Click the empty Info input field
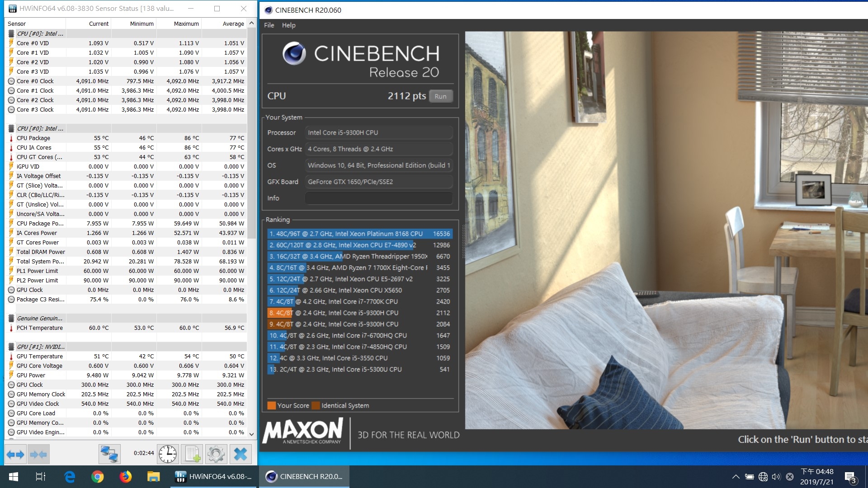The height and width of the screenshot is (488, 868). (379, 198)
